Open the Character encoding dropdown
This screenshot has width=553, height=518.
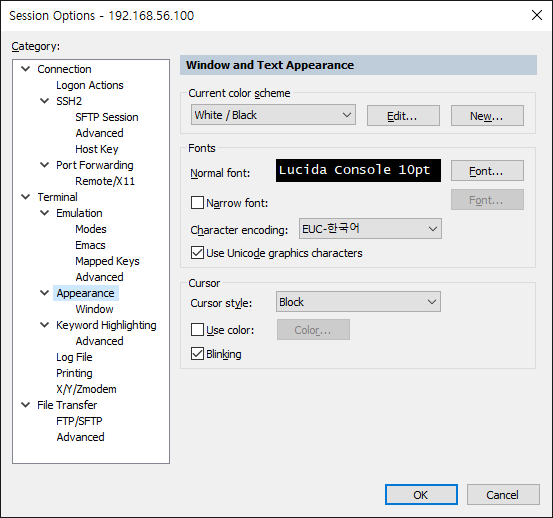tap(370, 228)
